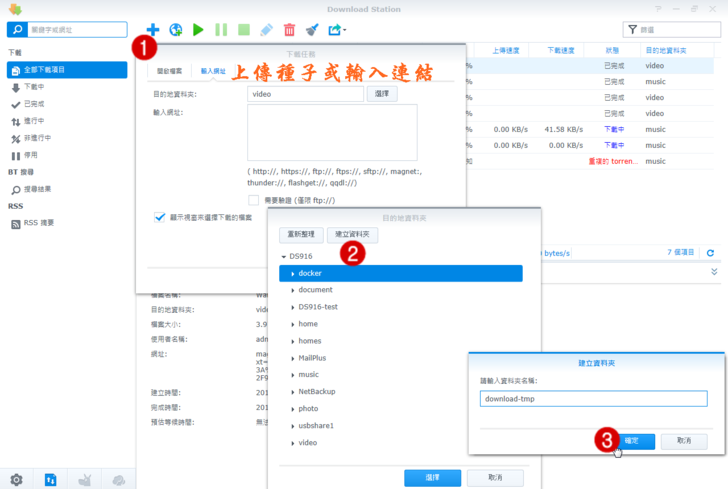
Task: Collapse the DS916 root node
Action: point(284,257)
